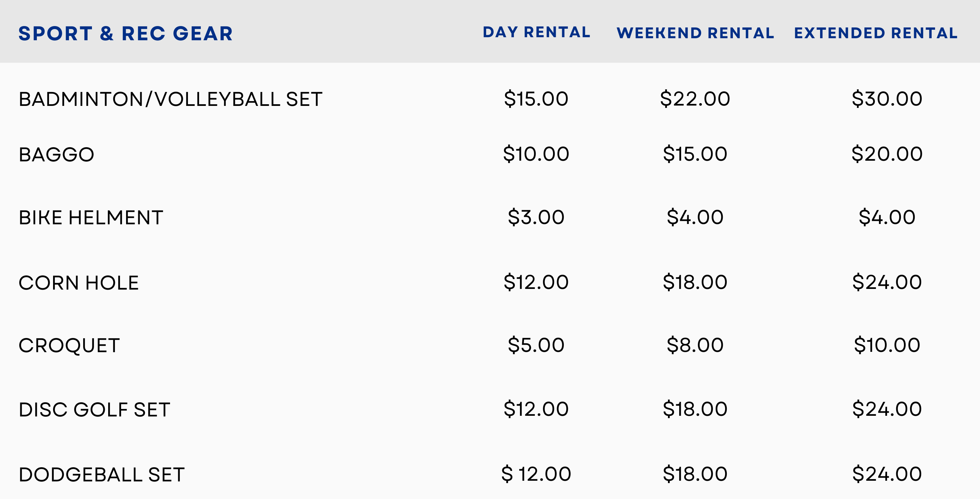Click the Day Rental column header
Screen dimensions: 980x499
pyautogui.click(x=536, y=32)
